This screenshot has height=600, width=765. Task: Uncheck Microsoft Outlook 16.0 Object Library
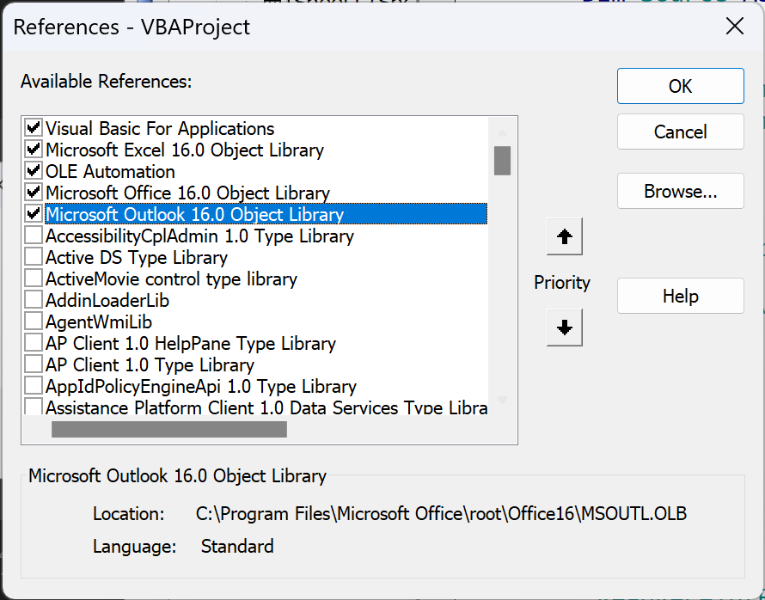click(34, 214)
